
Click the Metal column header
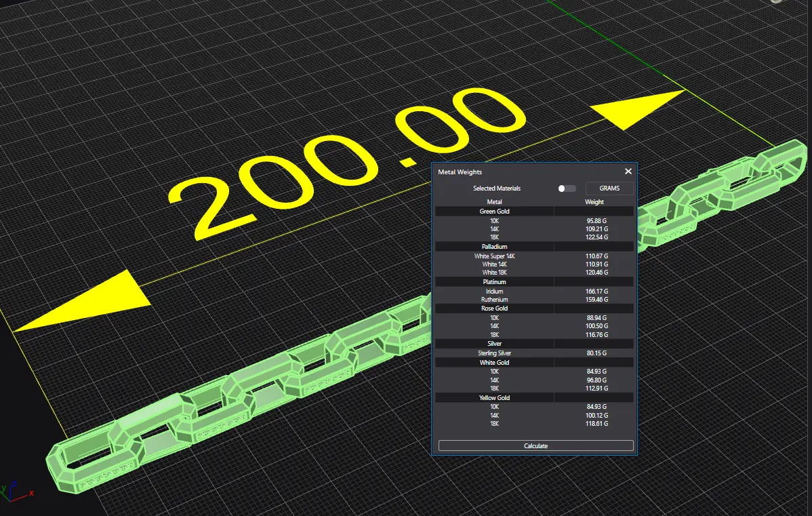495,202
